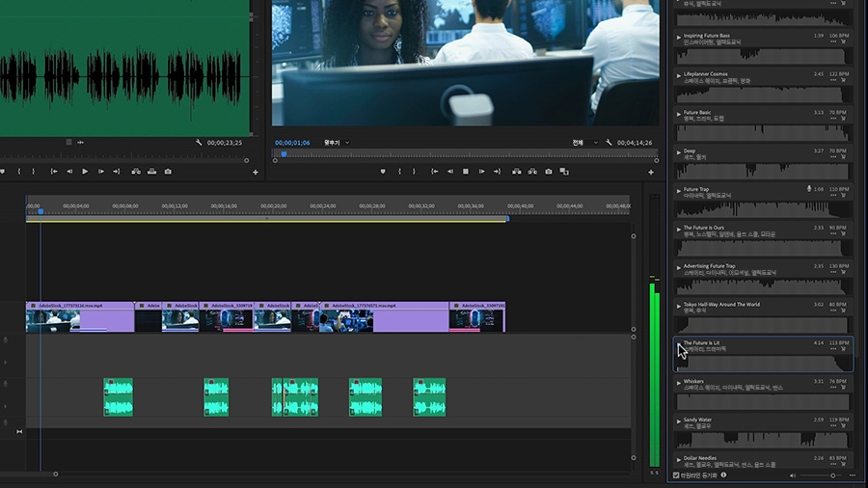The width and height of the screenshot is (868, 488).
Task: Open Program monitor button editor plus icon
Action: (x=651, y=172)
